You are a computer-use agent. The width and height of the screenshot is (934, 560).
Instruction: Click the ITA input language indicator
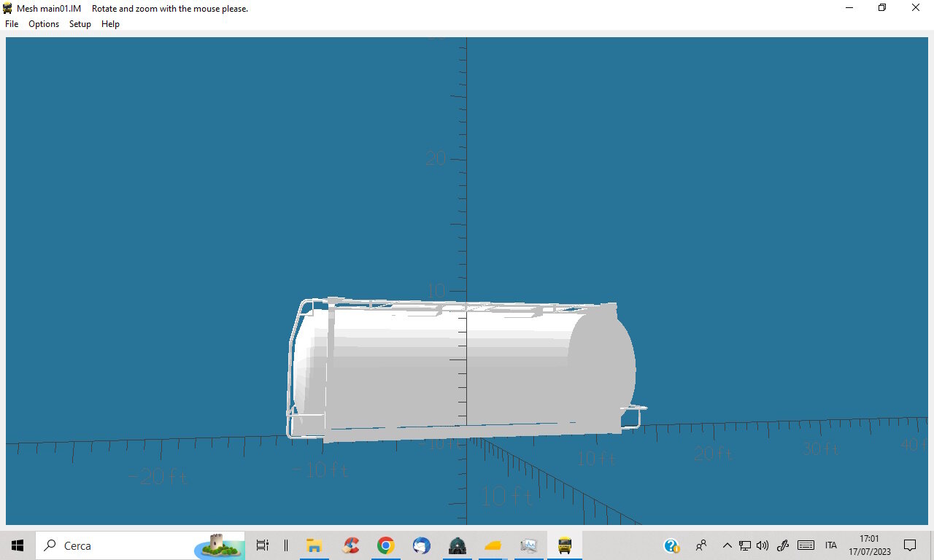pos(831,545)
